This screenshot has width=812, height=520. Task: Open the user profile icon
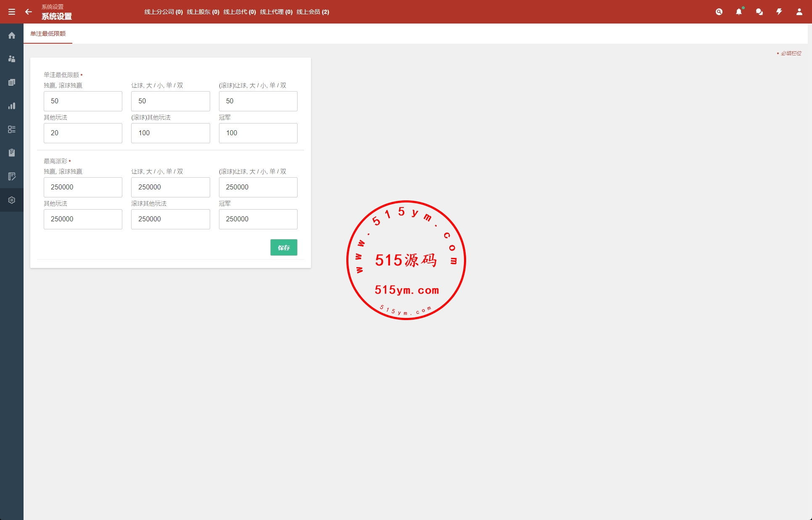pos(799,12)
